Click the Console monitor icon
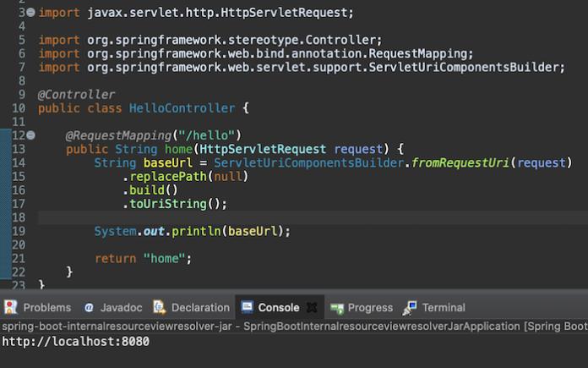588x368 pixels. [x=247, y=307]
